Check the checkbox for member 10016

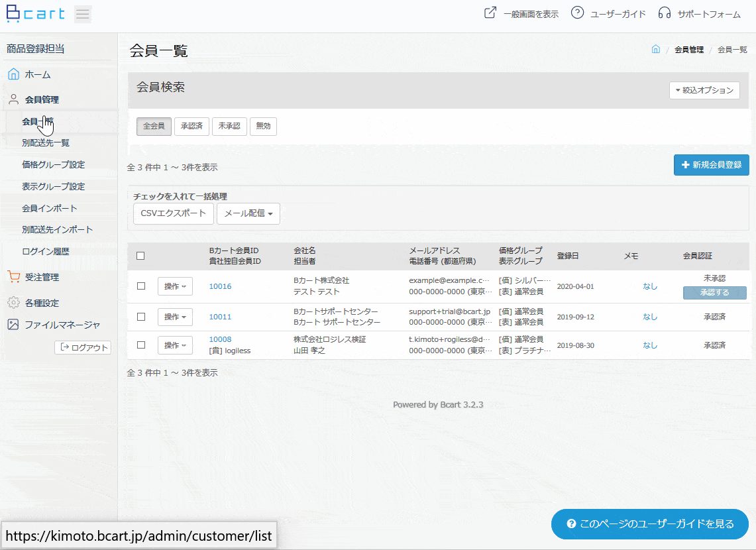click(141, 286)
